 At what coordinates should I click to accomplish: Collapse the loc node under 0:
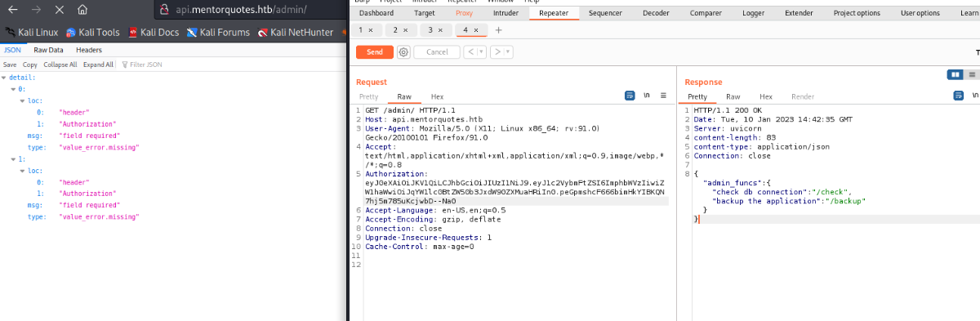coord(22,100)
